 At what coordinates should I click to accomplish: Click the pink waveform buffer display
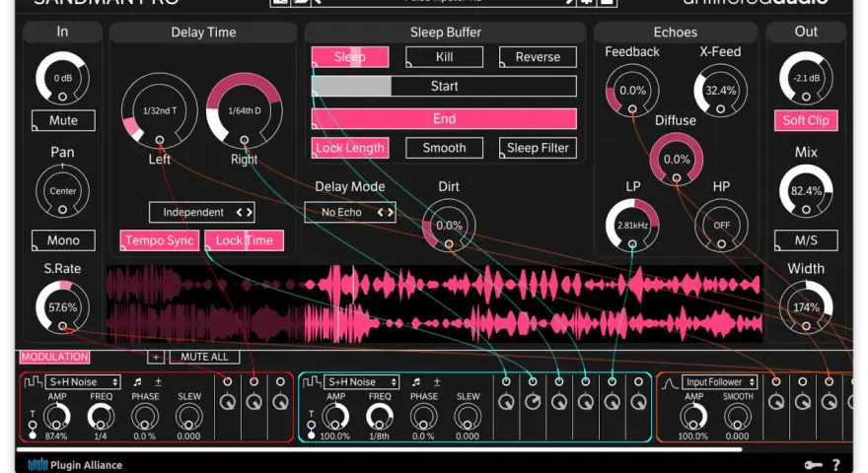point(435,304)
